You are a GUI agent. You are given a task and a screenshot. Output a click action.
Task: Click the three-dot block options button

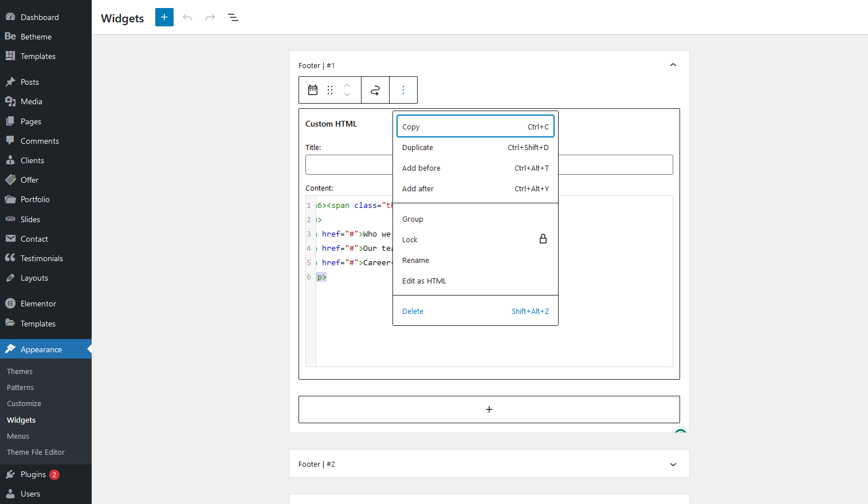(403, 90)
